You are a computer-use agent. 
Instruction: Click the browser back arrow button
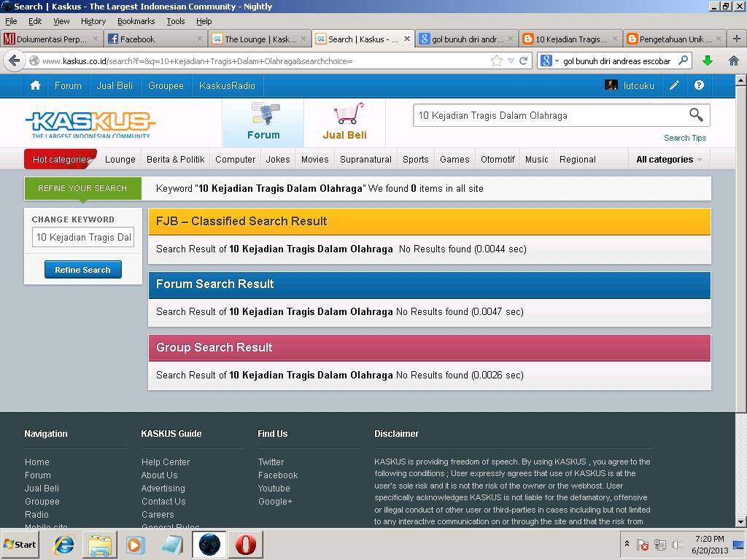tap(15, 61)
